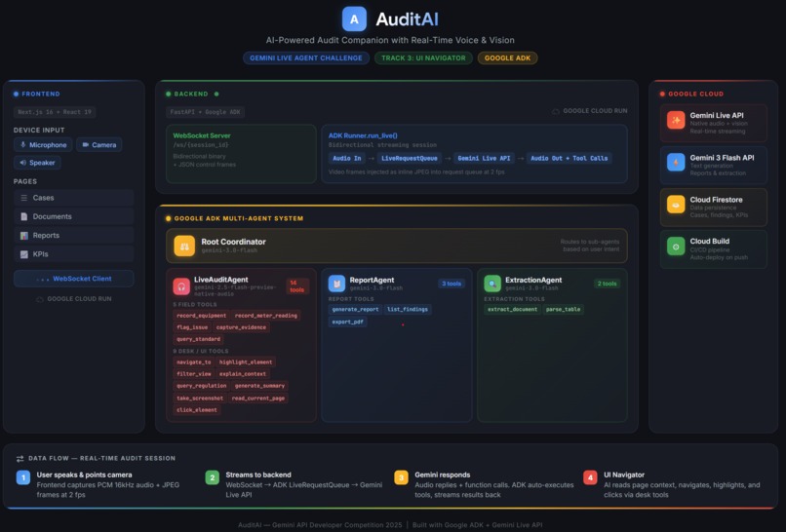Click the "Next.js 16 + React 19" label

[55, 112]
